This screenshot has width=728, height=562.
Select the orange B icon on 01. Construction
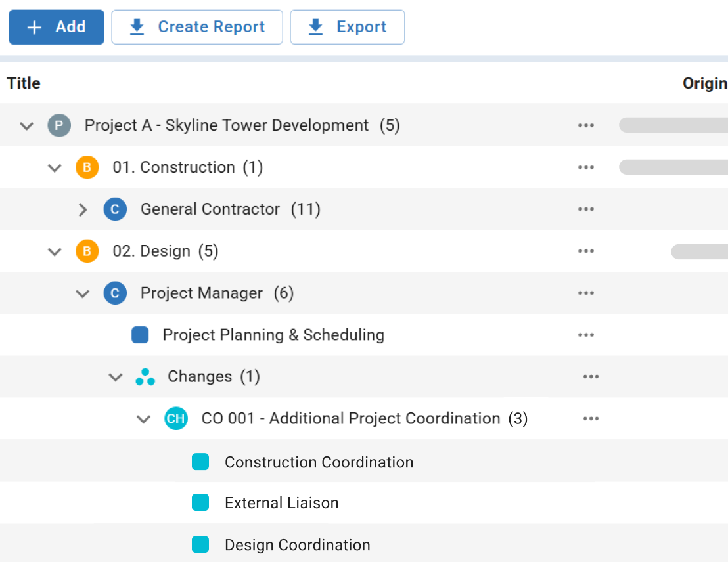click(x=87, y=167)
